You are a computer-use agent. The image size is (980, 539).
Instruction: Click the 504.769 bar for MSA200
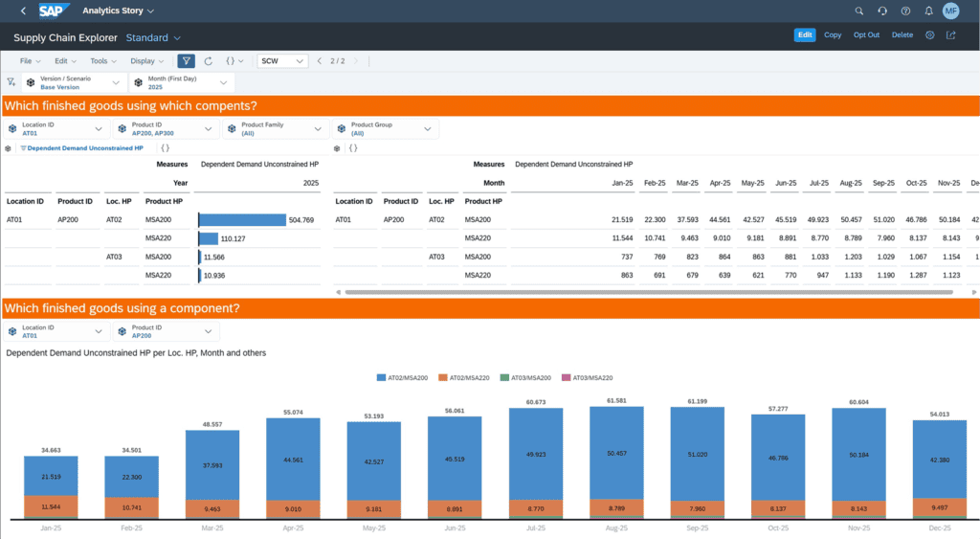(242, 219)
